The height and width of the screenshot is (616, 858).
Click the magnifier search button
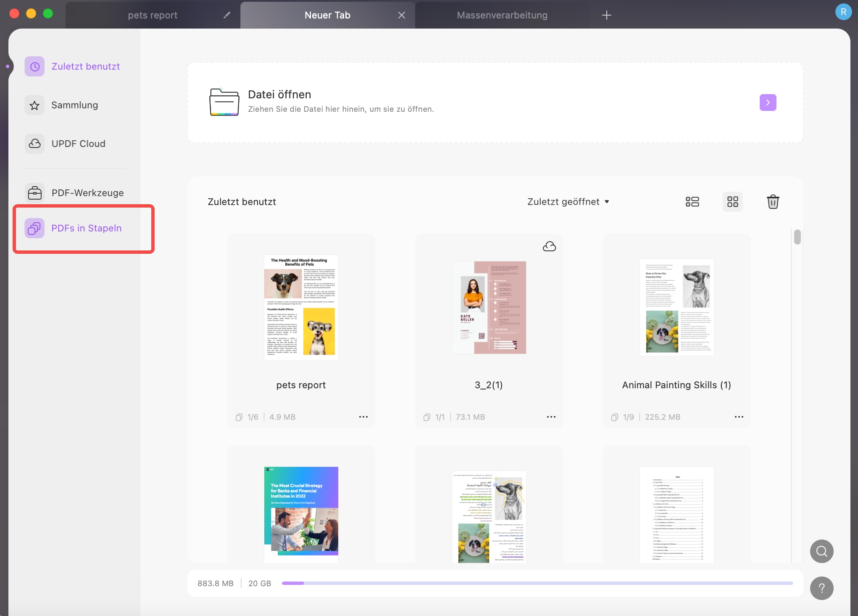[821, 551]
